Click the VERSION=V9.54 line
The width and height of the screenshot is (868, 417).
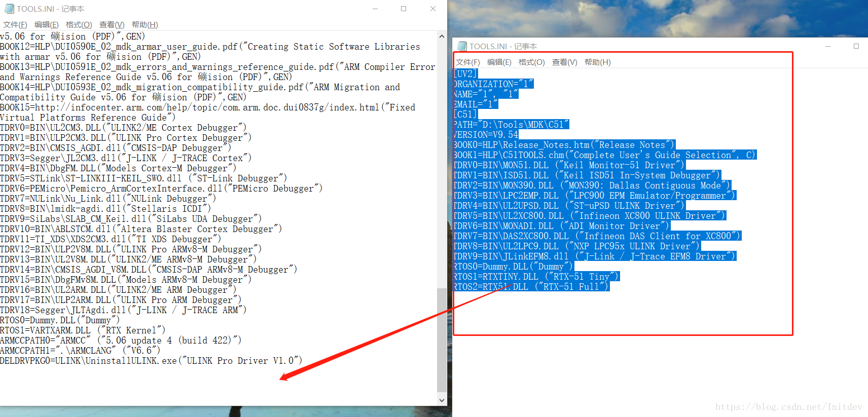[486, 135]
